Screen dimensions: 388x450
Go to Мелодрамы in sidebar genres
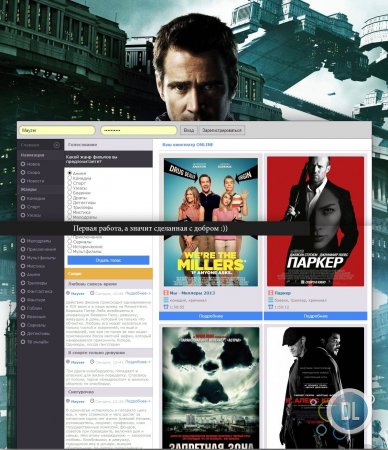click(39, 241)
